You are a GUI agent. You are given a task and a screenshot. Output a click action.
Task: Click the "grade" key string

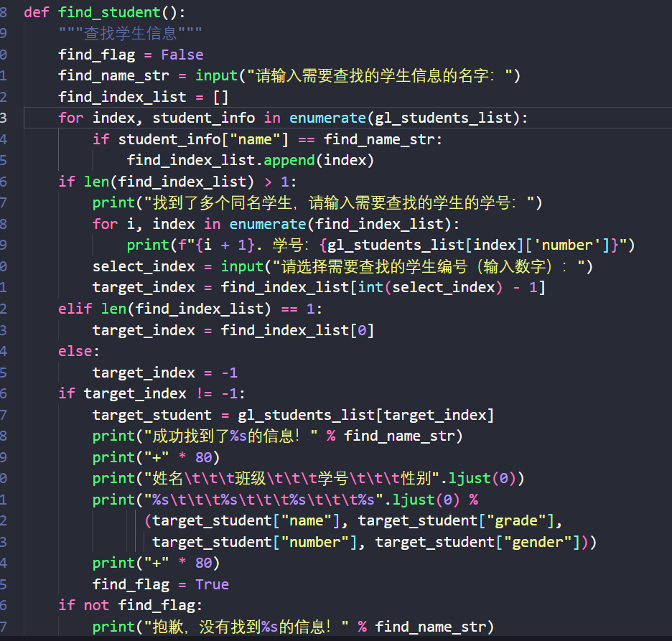[x=516, y=521]
